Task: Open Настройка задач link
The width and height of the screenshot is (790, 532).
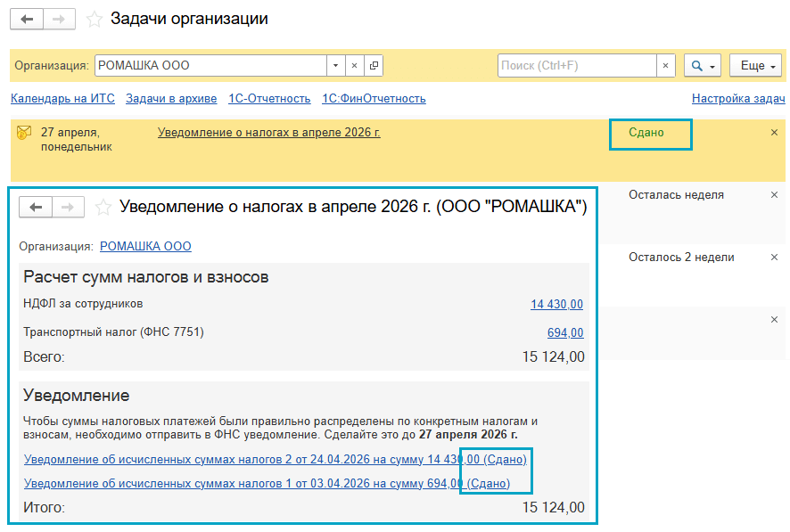Action: pyautogui.click(x=738, y=99)
